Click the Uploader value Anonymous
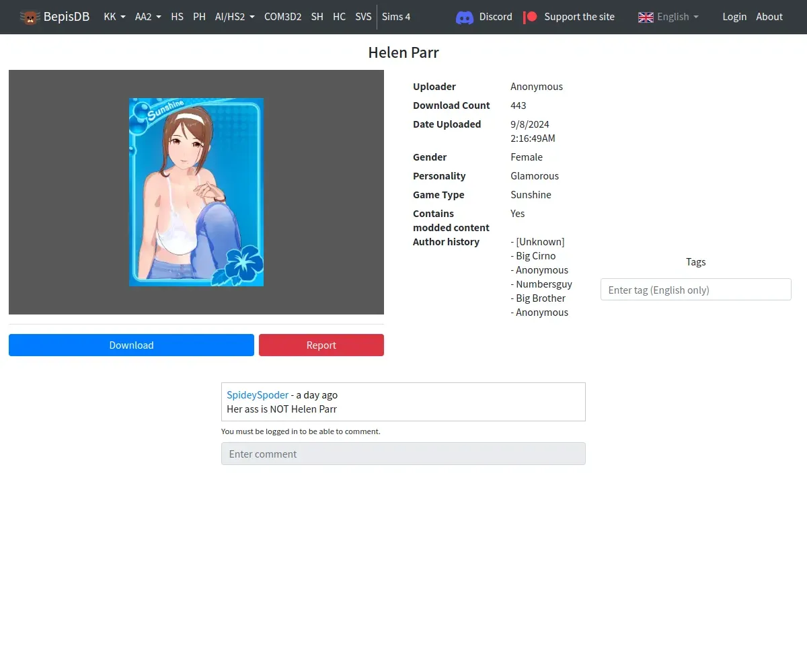 tap(537, 87)
